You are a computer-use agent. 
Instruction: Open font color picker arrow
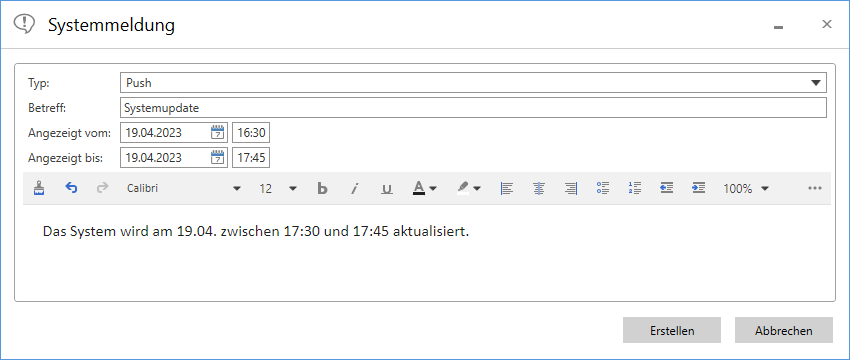tap(433, 189)
